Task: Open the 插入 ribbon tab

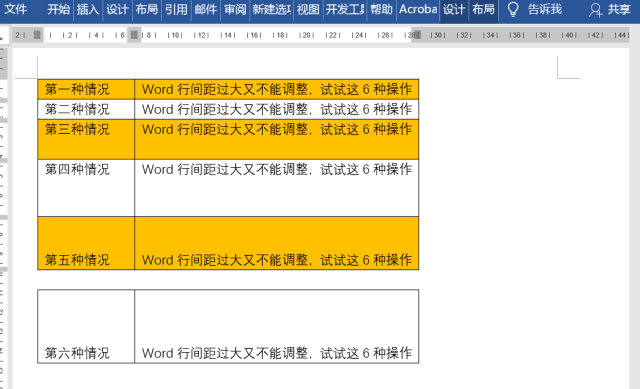Action: tap(88, 9)
